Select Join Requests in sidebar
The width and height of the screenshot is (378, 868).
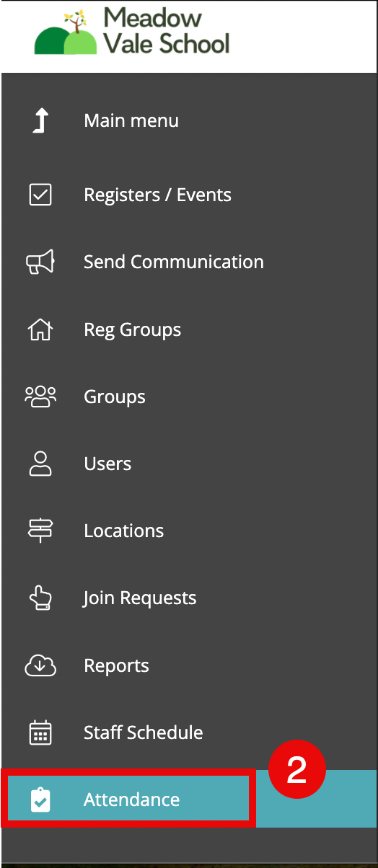click(139, 598)
